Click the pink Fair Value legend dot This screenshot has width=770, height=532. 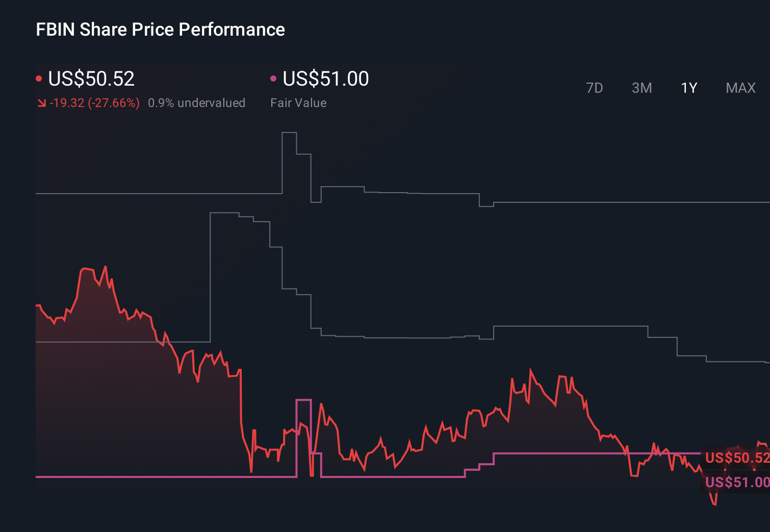(x=273, y=78)
